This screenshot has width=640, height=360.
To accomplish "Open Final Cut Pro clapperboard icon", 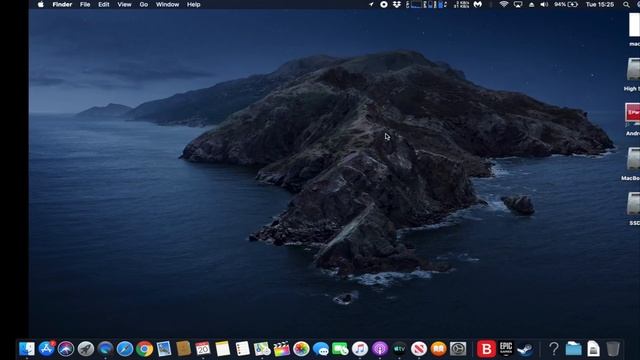I will click(x=281, y=349).
